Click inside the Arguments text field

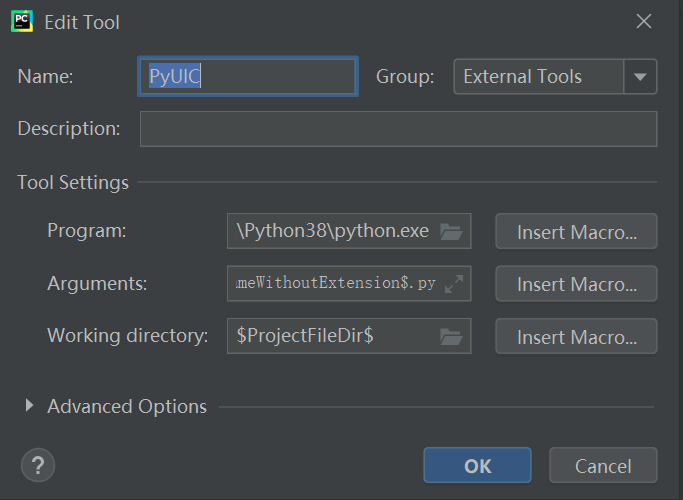coord(334,284)
